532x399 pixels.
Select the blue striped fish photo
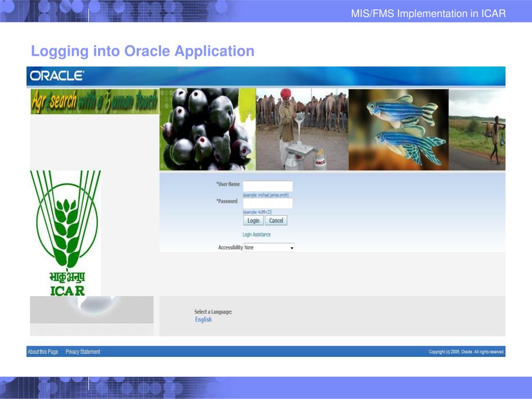pyautogui.click(x=398, y=129)
